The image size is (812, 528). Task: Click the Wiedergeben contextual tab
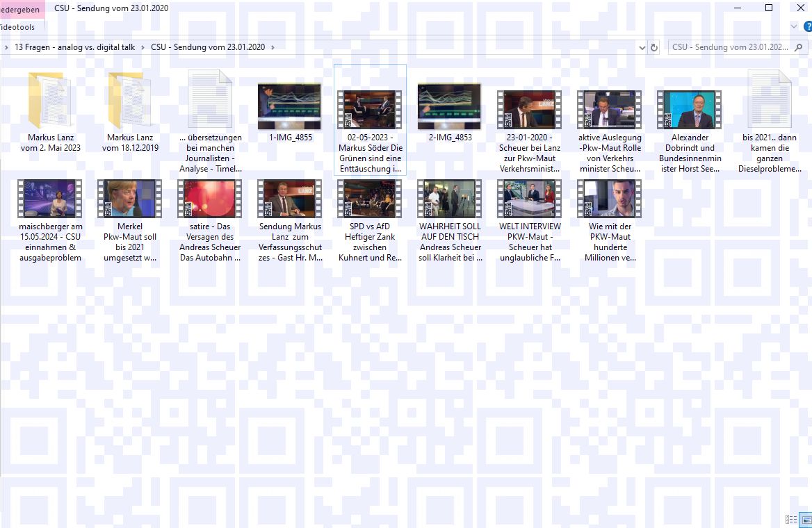click(19, 10)
